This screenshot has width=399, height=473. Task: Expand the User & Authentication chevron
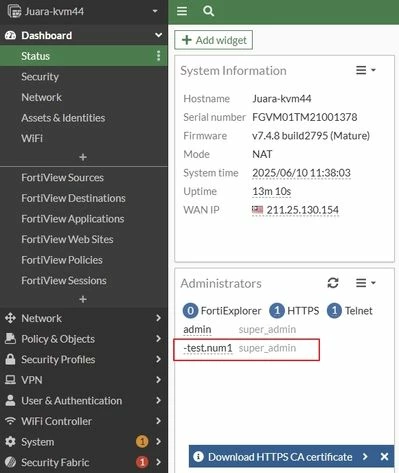pos(159,400)
